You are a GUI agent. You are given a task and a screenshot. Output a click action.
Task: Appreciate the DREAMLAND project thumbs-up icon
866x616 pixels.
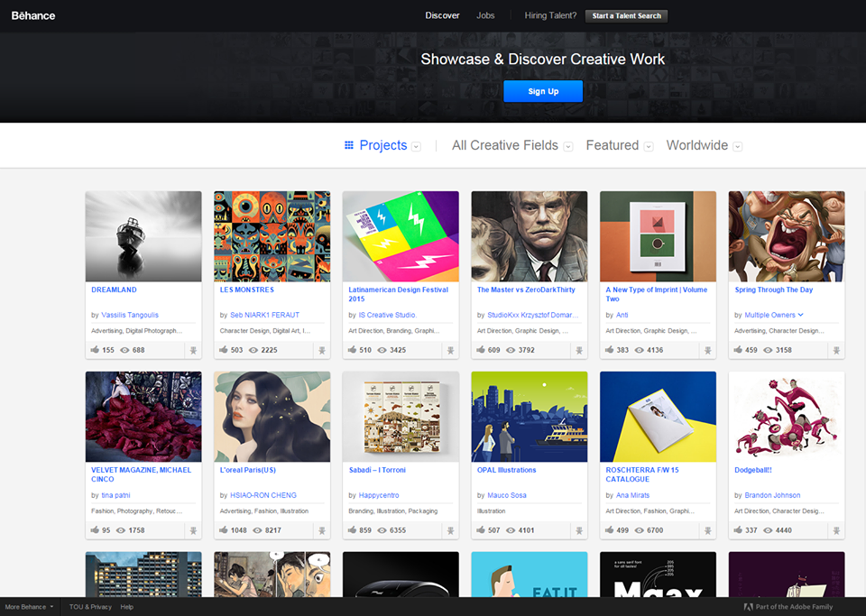(95, 349)
